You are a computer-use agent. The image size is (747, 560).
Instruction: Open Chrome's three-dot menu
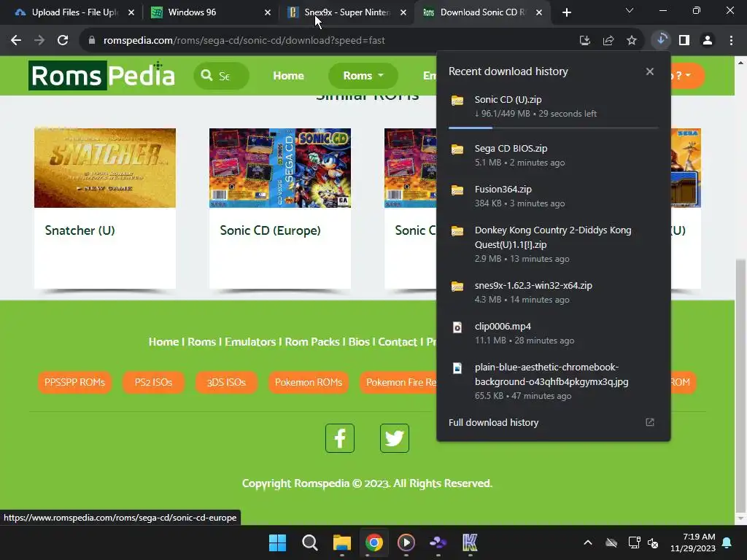click(731, 41)
